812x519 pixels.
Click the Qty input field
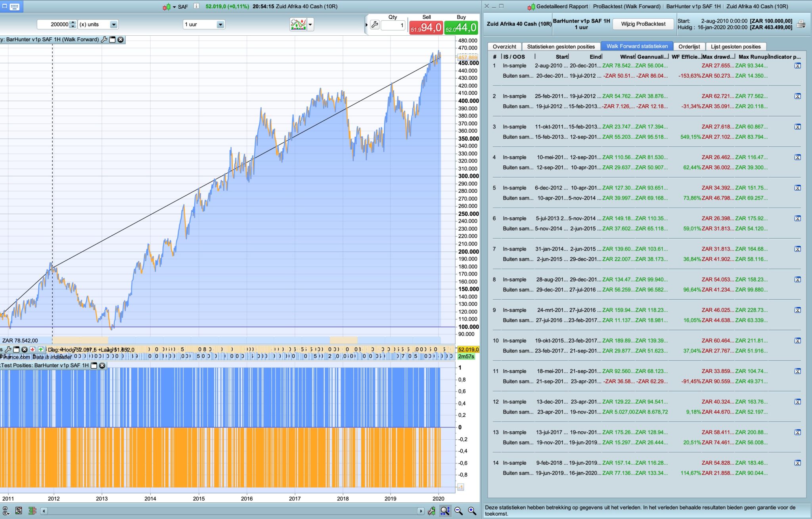coord(393,25)
